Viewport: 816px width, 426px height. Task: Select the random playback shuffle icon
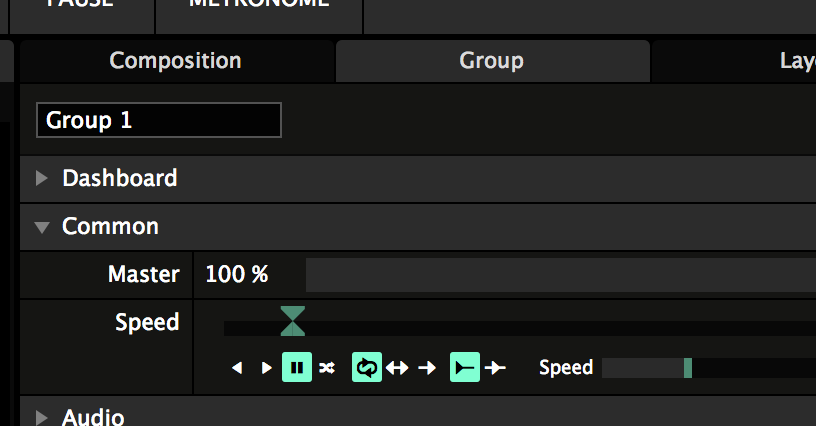(x=327, y=368)
